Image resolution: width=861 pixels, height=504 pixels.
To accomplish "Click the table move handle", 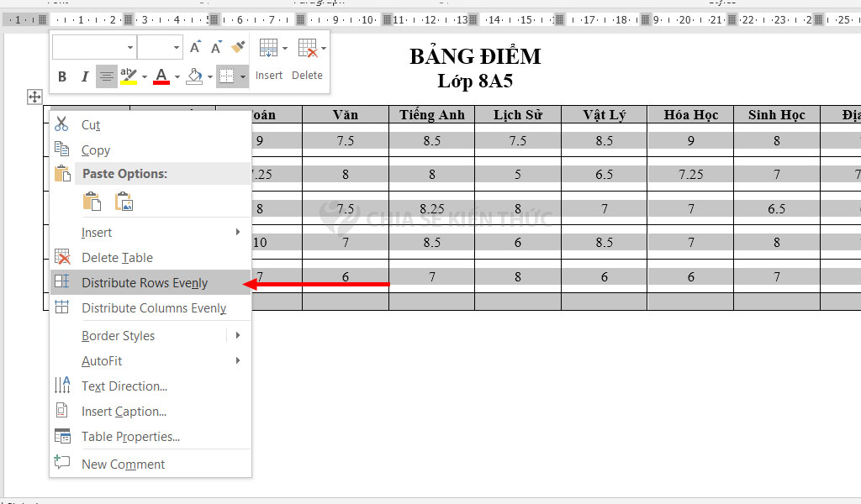I will tap(34, 97).
